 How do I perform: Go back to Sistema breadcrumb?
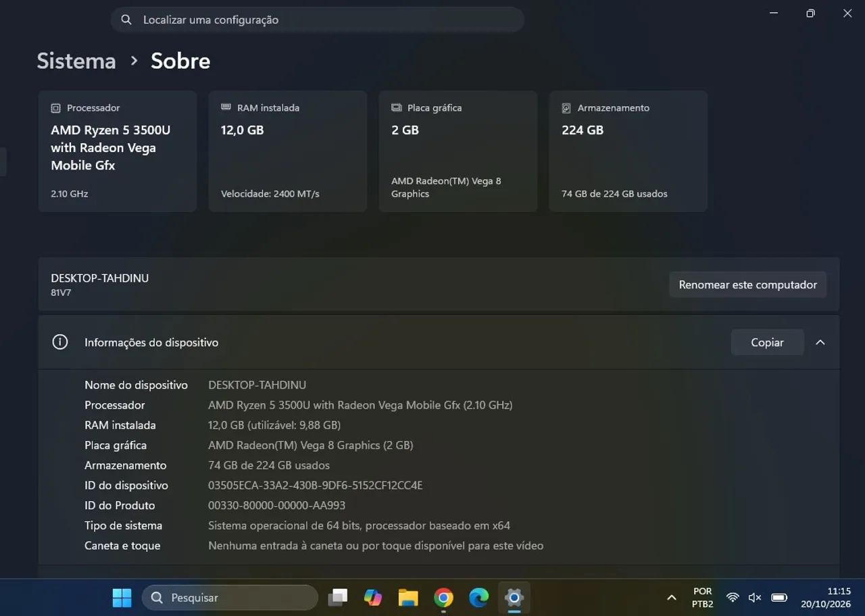coord(76,61)
